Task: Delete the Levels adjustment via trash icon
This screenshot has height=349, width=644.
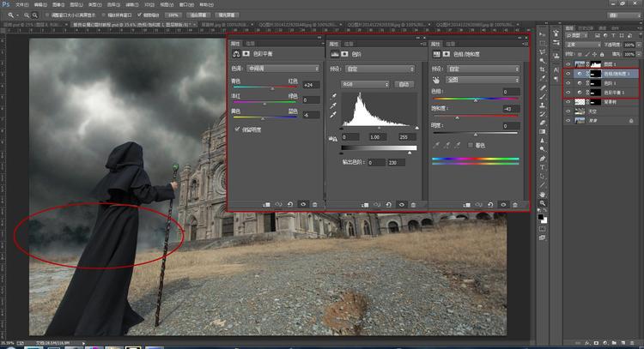Action: pyautogui.click(x=413, y=205)
